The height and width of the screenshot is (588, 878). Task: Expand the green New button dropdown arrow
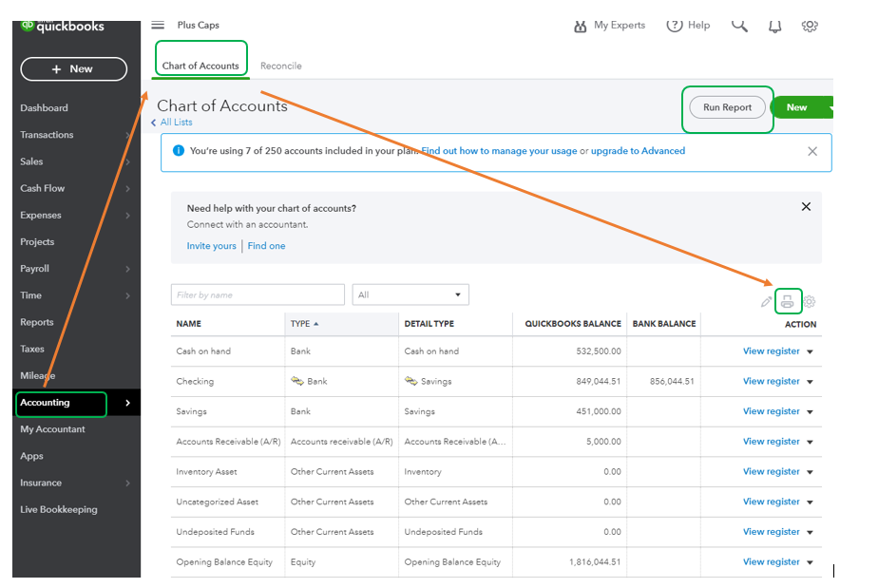click(x=830, y=107)
